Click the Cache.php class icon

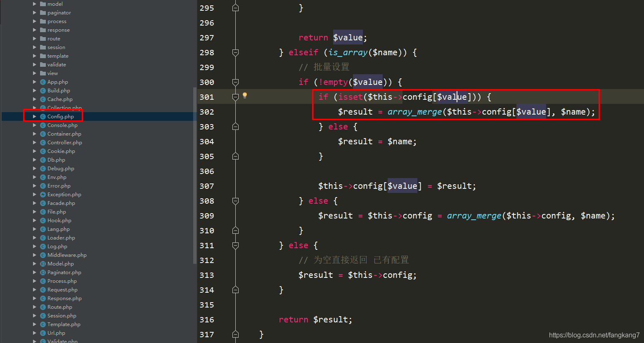[43, 99]
